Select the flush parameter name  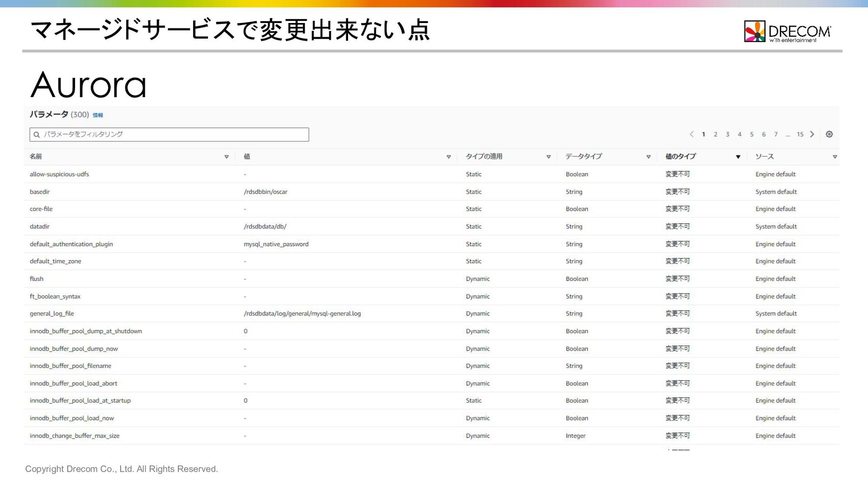(37, 279)
